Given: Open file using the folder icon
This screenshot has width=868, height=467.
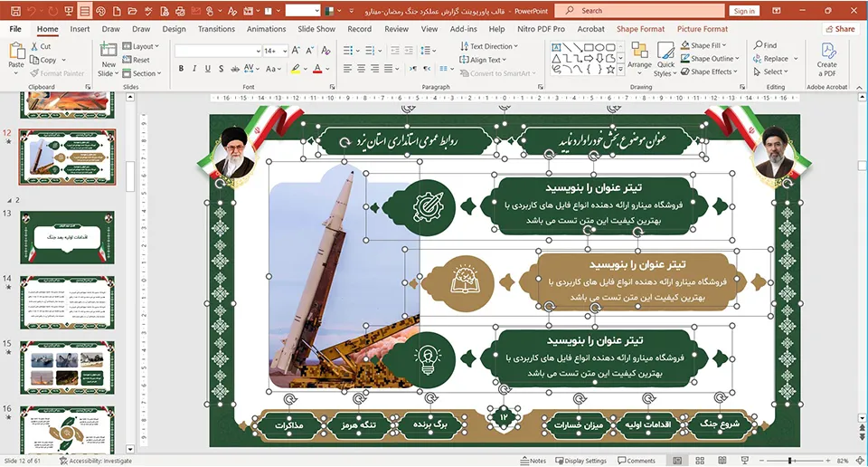Looking at the screenshot, I should (132, 11).
